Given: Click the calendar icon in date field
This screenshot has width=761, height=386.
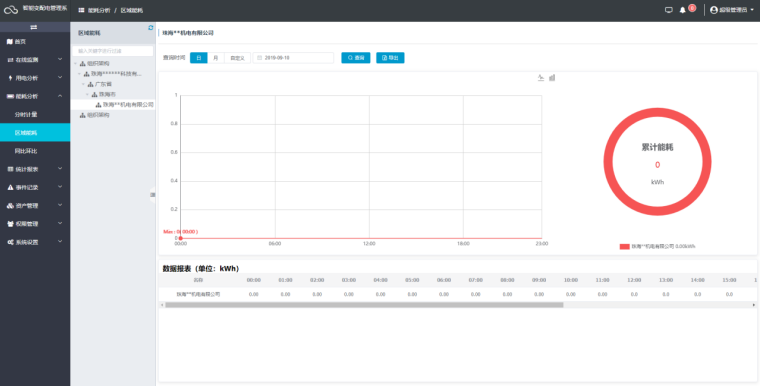Looking at the screenshot, I should coord(260,58).
